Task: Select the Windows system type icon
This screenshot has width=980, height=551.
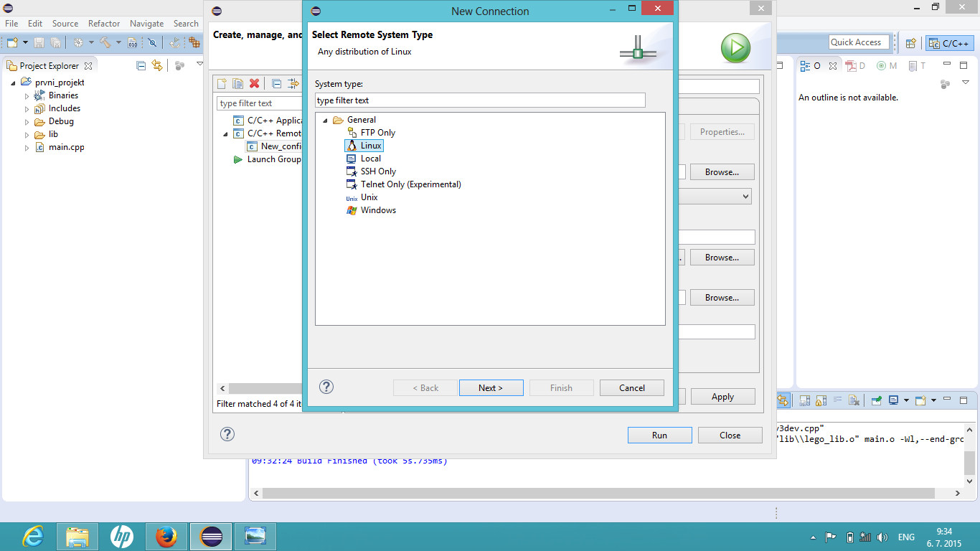Action: pyautogui.click(x=352, y=210)
